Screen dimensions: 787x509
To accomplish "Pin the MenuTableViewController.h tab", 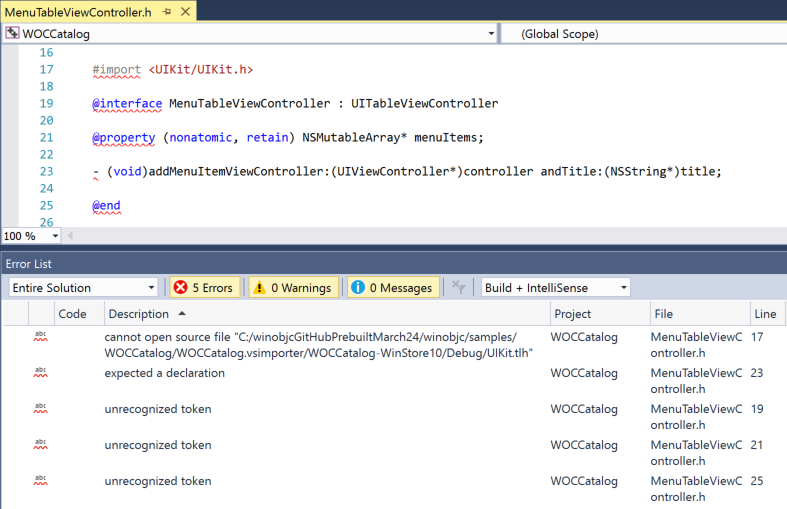I will click(166, 11).
